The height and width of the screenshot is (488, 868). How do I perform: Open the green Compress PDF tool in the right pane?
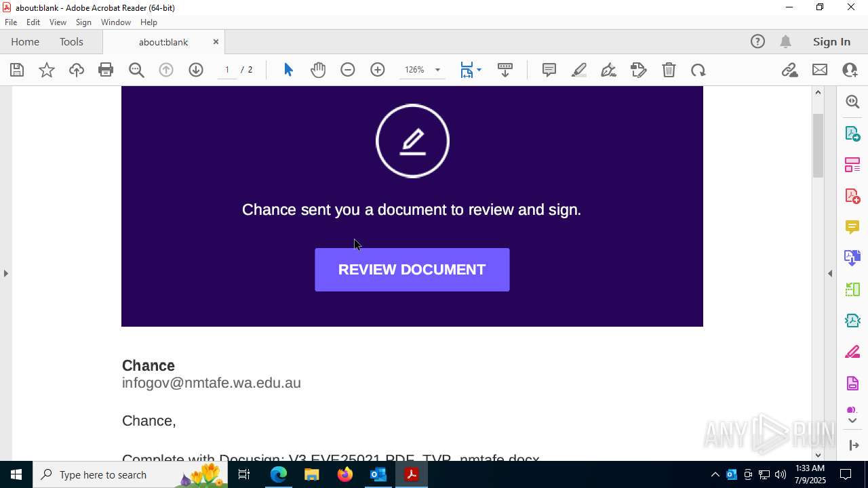coord(852,289)
